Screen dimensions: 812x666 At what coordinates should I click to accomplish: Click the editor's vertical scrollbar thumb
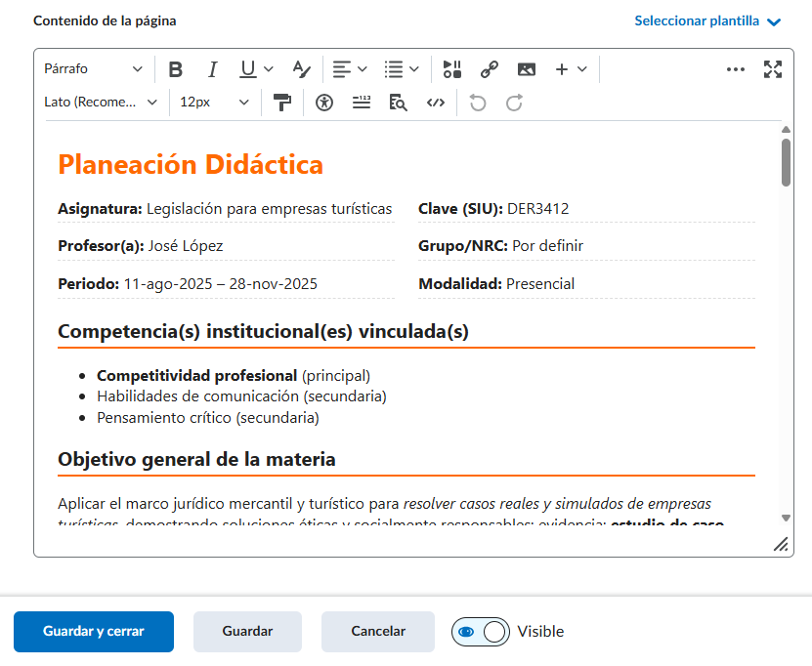tap(787, 162)
